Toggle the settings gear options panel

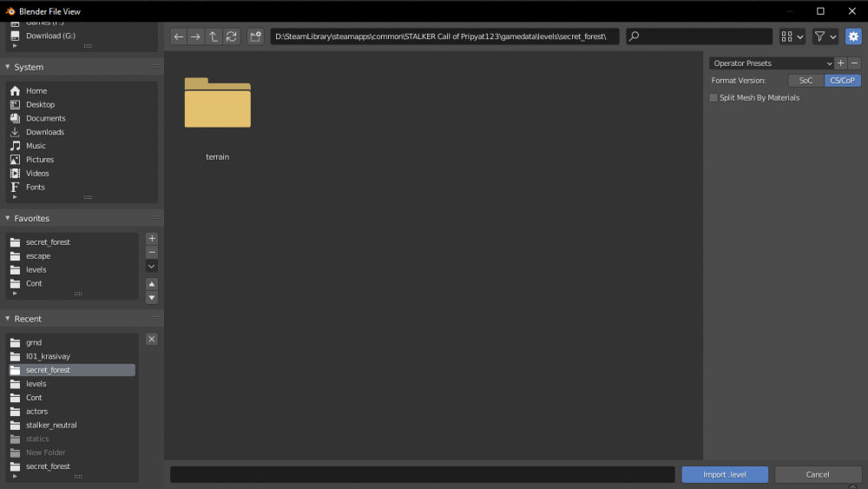pos(853,36)
